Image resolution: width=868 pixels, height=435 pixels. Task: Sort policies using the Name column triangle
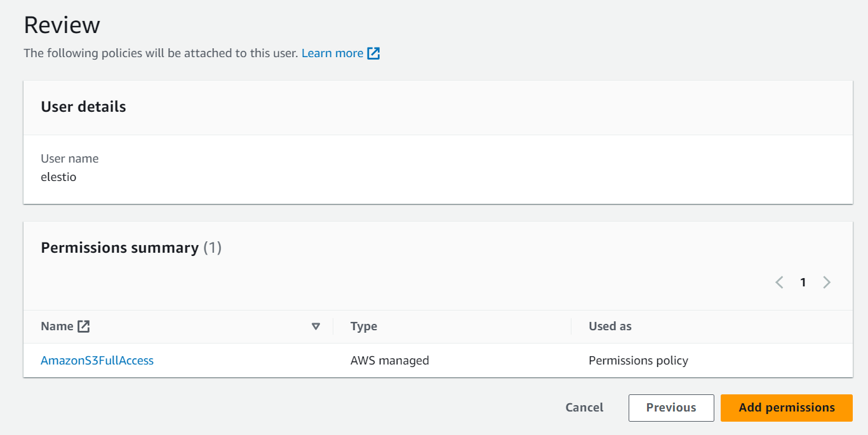point(316,326)
